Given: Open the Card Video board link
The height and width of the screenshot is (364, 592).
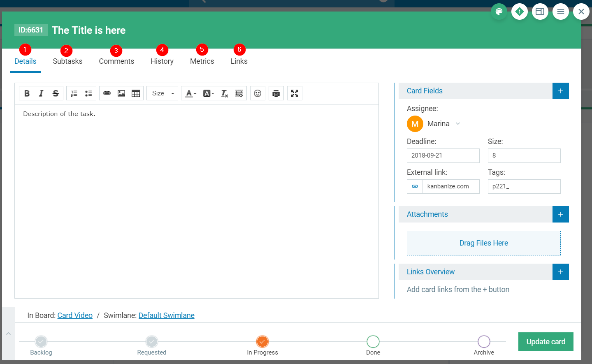Looking at the screenshot, I should click(75, 315).
